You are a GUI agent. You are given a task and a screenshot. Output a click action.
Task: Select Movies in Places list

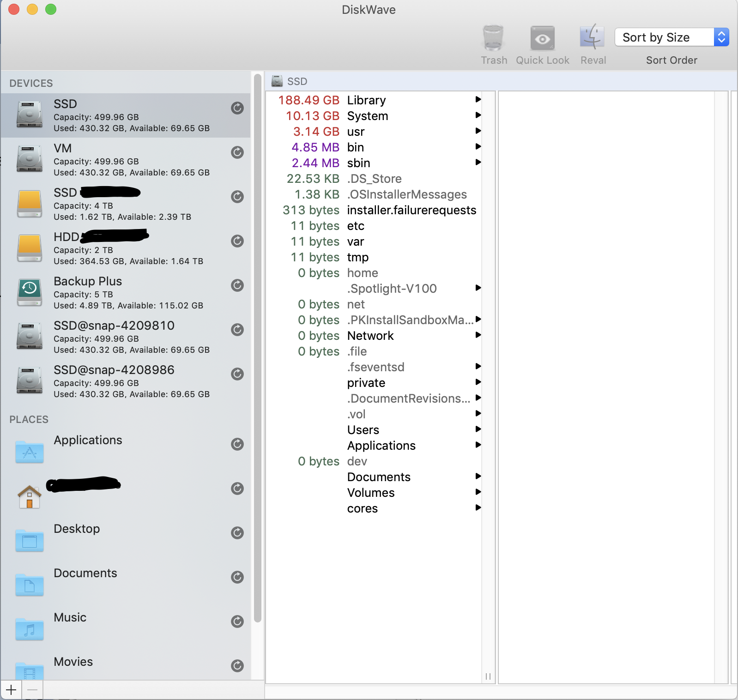coord(126,665)
